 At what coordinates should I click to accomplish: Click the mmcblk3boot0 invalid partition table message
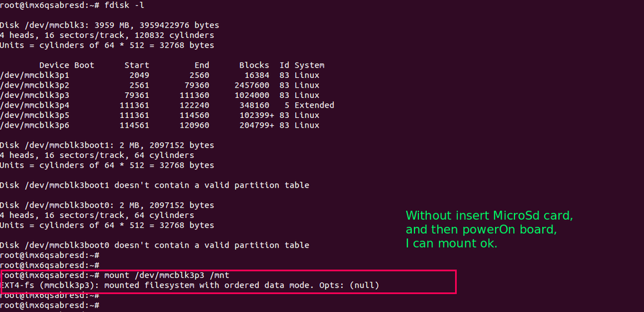154,245
